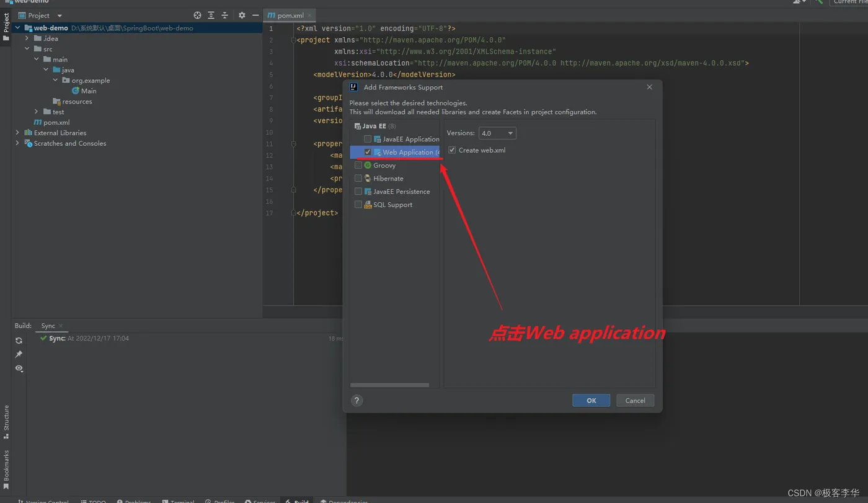Open the Structure side tool tab
The image size is (868, 503).
[6, 422]
